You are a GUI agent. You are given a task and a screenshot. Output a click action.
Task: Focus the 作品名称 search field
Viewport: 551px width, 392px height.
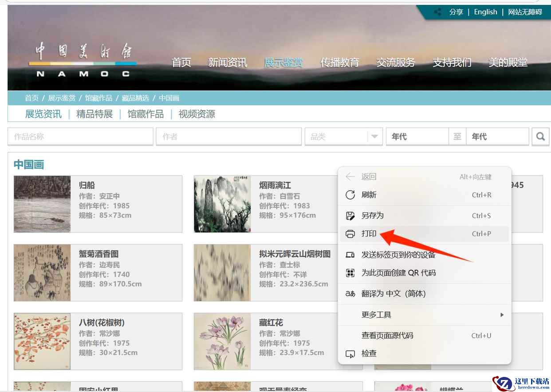click(x=80, y=137)
